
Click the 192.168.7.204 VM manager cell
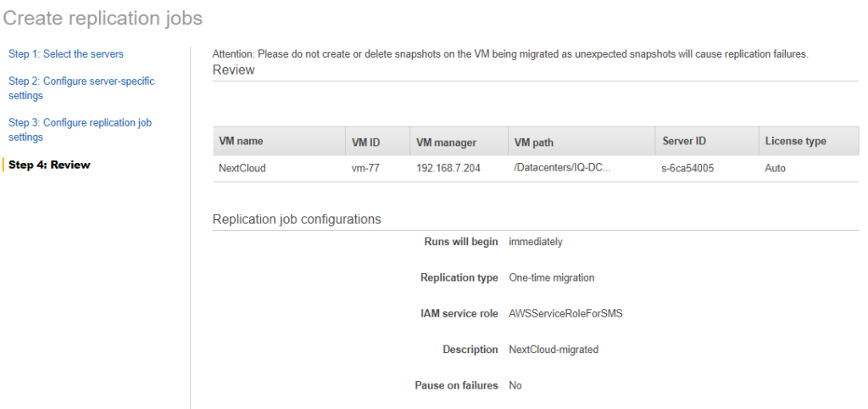point(448,168)
